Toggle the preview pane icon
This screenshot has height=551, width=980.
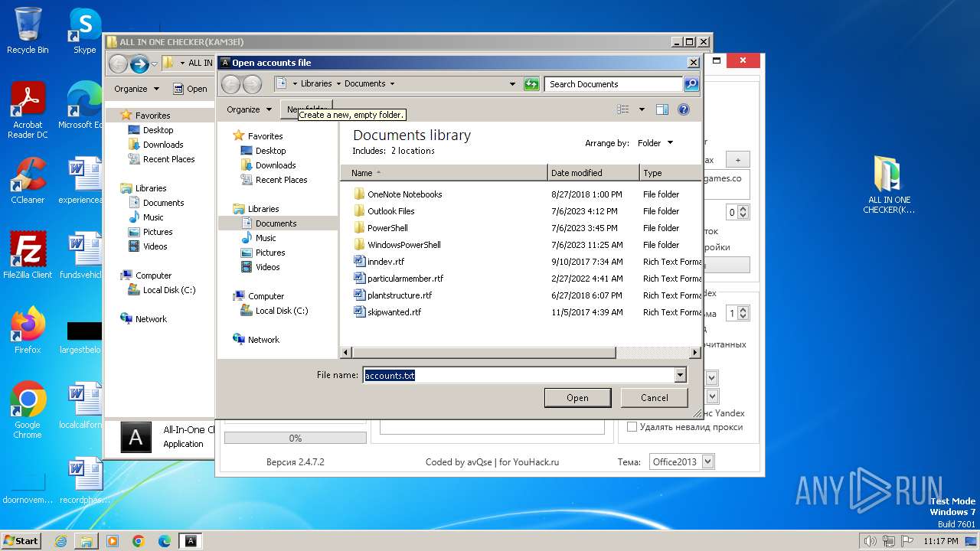coord(662,109)
